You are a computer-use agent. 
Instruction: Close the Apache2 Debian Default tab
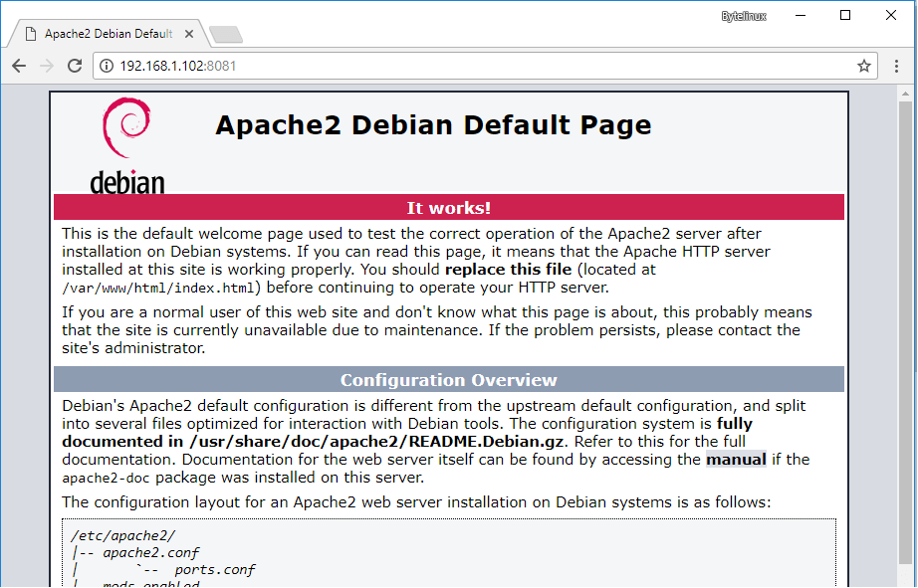[187, 34]
